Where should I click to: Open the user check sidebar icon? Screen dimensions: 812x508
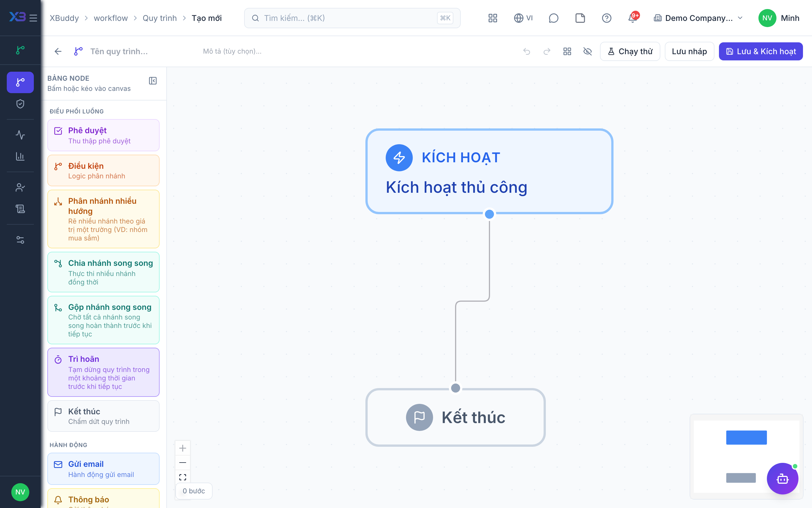click(20, 187)
